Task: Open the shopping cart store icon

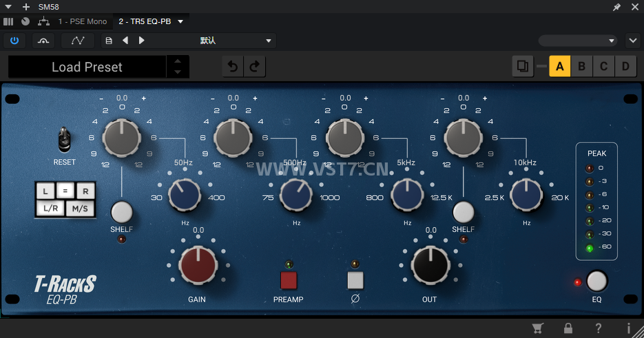Action: (538, 328)
